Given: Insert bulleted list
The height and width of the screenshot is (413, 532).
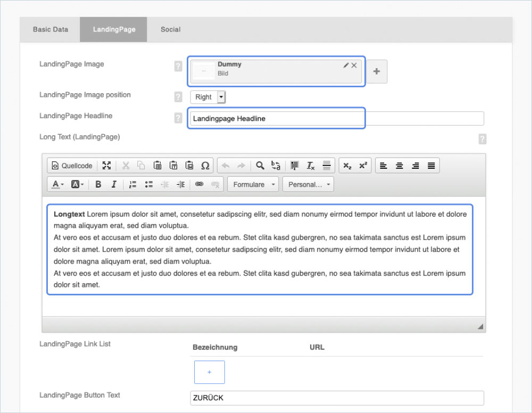Looking at the screenshot, I should click(148, 184).
